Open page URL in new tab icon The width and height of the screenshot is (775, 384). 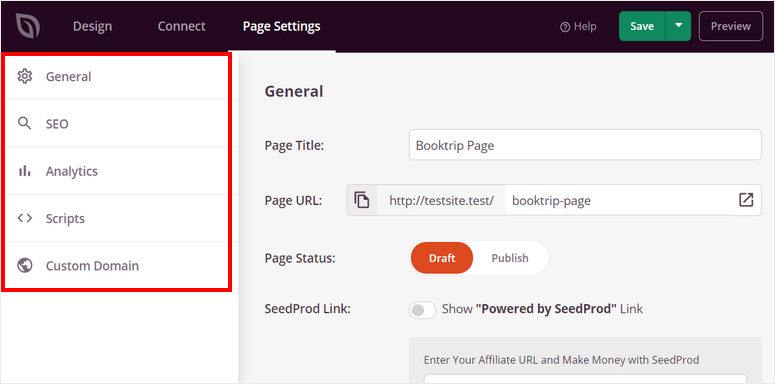746,200
